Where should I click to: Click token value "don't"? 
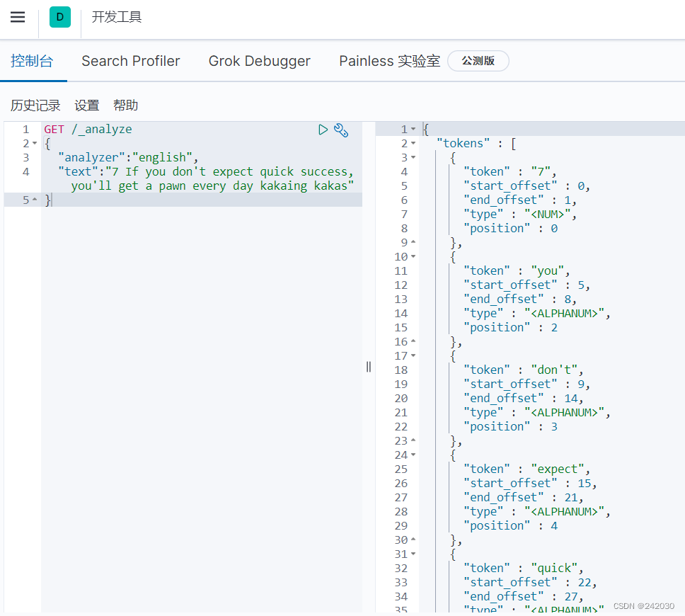pos(554,370)
